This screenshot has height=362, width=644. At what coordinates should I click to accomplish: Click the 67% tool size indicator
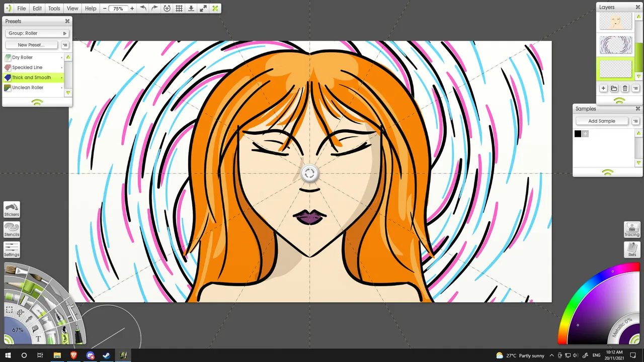pyautogui.click(x=18, y=330)
